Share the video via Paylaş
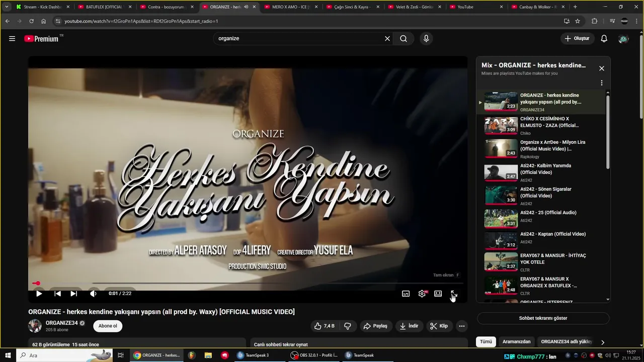Viewport: 644px width, 362px height. point(375,326)
